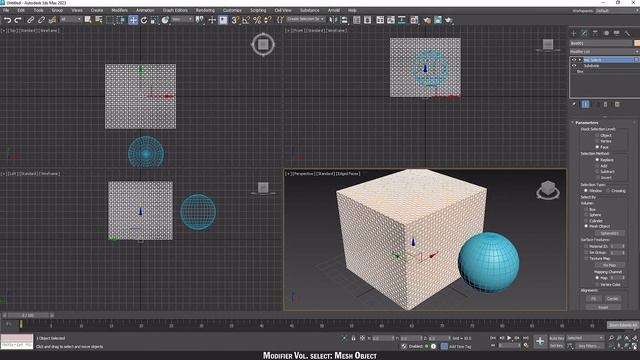Click the Redo arrow in main toolbar
640x360 pixels.
pyautogui.click(x=18, y=20)
